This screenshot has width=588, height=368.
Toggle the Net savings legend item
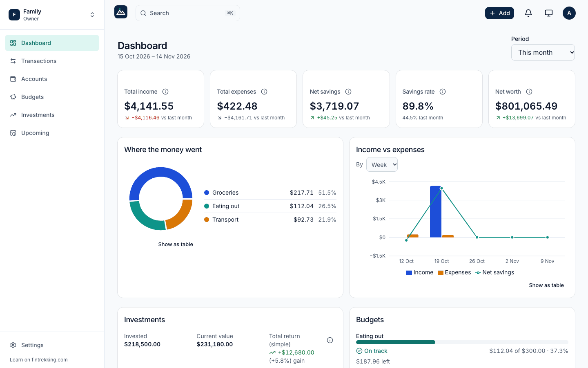tap(495, 273)
